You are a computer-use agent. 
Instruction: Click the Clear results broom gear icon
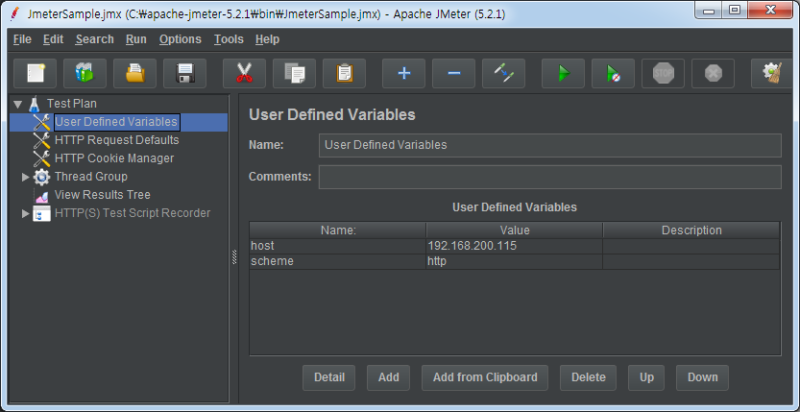772,73
